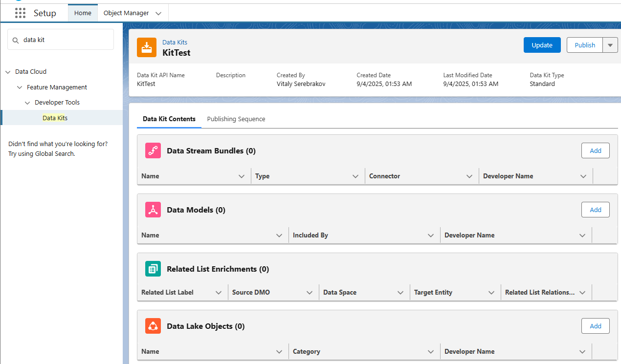The height and width of the screenshot is (364, 621).
Task: Open the Publish button dropdown arrow
Action: pos(610,45)
